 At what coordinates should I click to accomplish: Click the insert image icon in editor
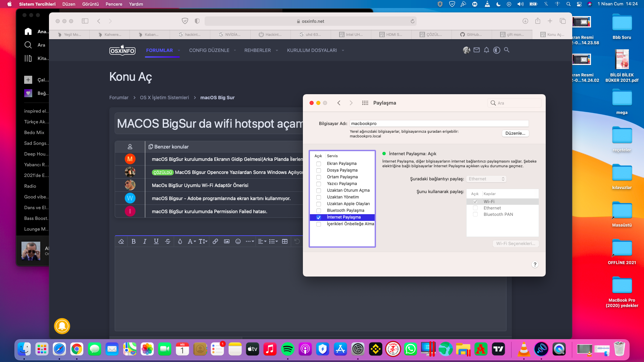[227, 241]
